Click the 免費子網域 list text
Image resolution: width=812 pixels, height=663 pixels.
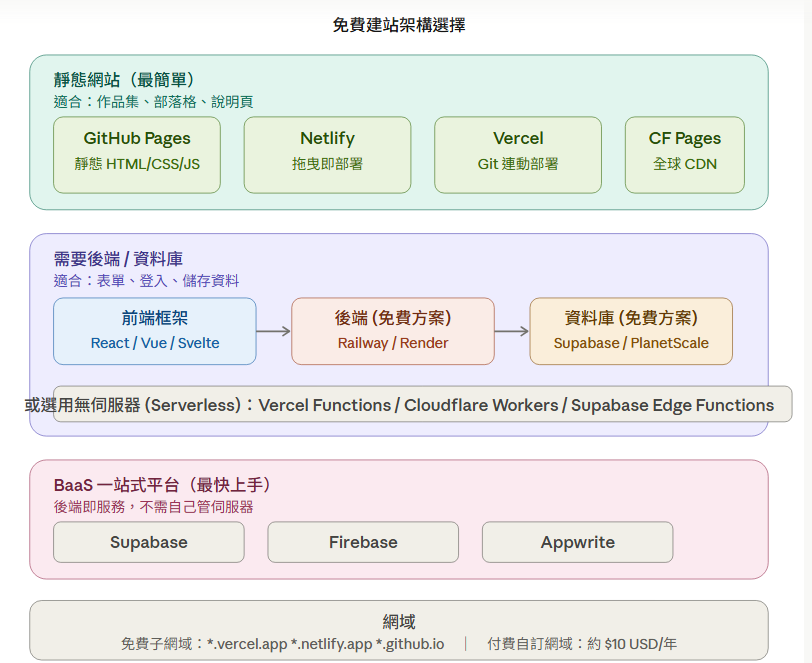click(282, 644)
